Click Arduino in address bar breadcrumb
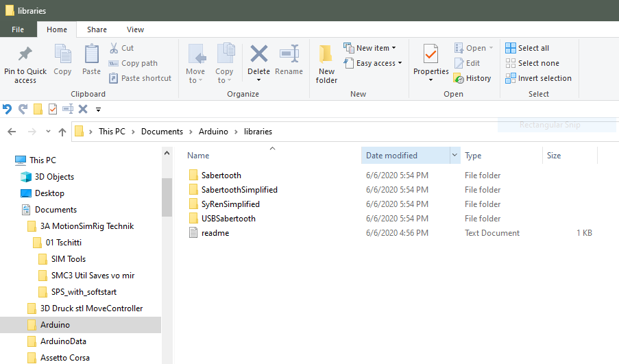Image resolution: width=619 pixels, height=364 pixels. tap(213, 132)
